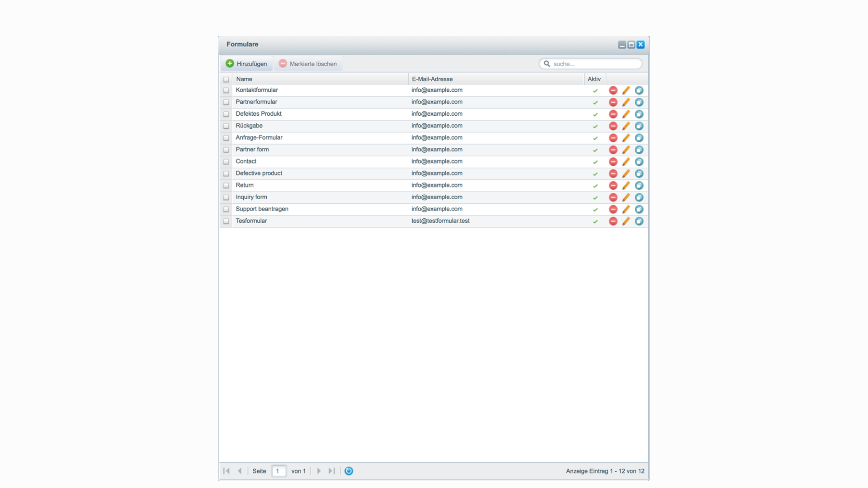868x488 pixels.
Task: Duplicate the Contact form
Action: (639, 162)
